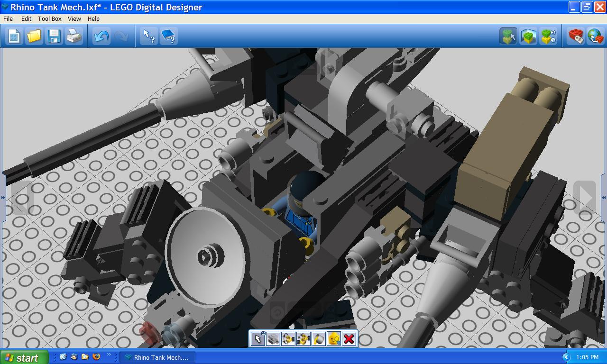Click the 1:05 PM clock
The height and width of the screenshot is (364, 607).
[587, 357]
